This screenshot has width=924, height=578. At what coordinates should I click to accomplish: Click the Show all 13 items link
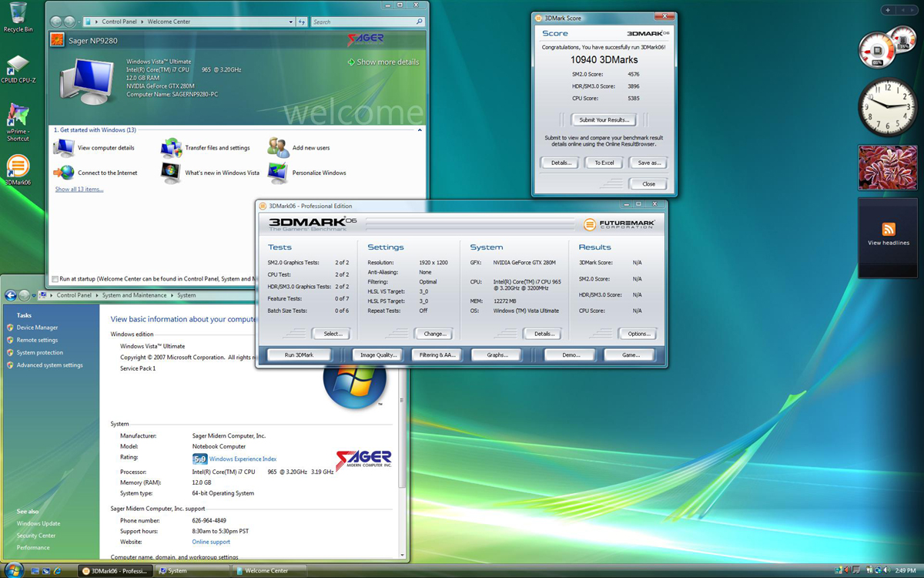click(79, 189)
